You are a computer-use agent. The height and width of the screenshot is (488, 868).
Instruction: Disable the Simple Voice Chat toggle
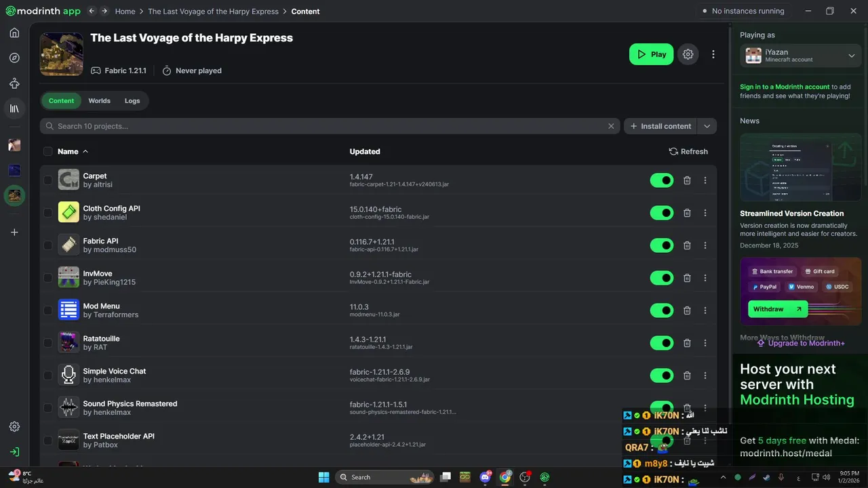pyautogui.click(x=662, y=375)
